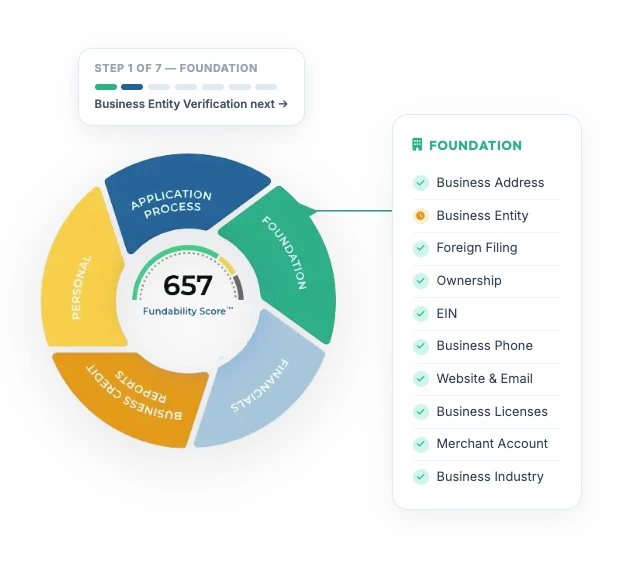Click the check icon next to Business Industry
The image size is (623, 577).
click(x=421, y=476)
